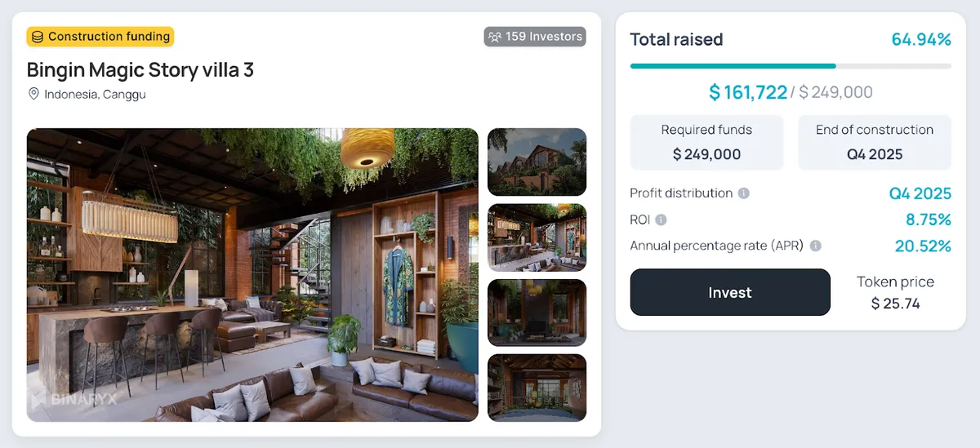The height and width of the screenshot is (448, 980).
Task: Click the Construction funding badge
Action: (100, 37)
